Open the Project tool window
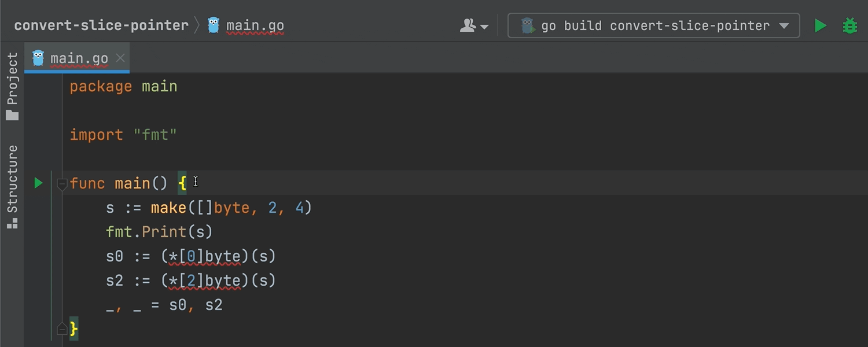 point(12,78)
